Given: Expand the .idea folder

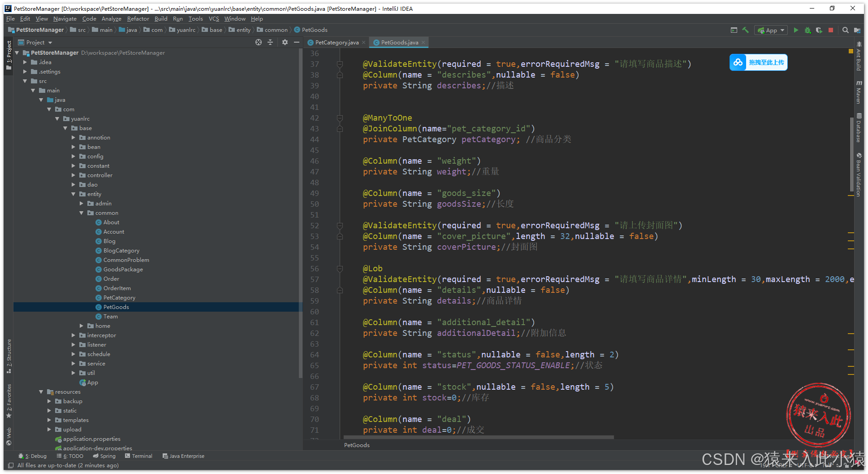Looking at the screenshot, I should click(x=25, y=62).
